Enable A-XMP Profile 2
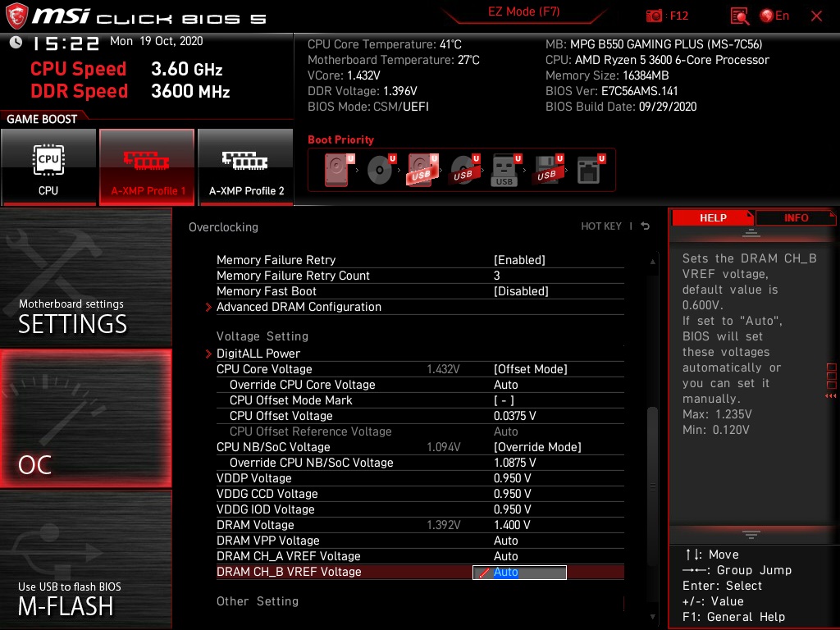This screenshot has width=840, height=630. (x=245, y=167)
